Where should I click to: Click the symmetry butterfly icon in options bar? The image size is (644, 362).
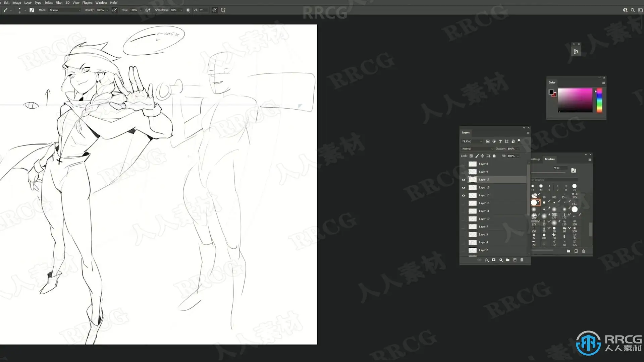(223, 10)
